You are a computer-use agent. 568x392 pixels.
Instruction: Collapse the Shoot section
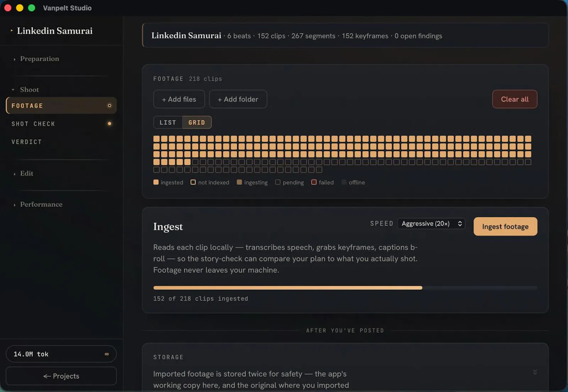point(29,90)
